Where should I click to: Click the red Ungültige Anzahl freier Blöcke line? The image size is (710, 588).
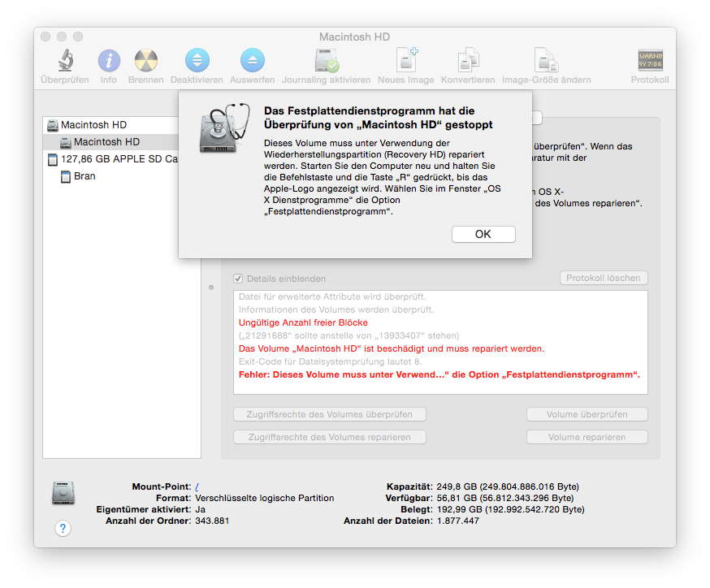[303, 322]
